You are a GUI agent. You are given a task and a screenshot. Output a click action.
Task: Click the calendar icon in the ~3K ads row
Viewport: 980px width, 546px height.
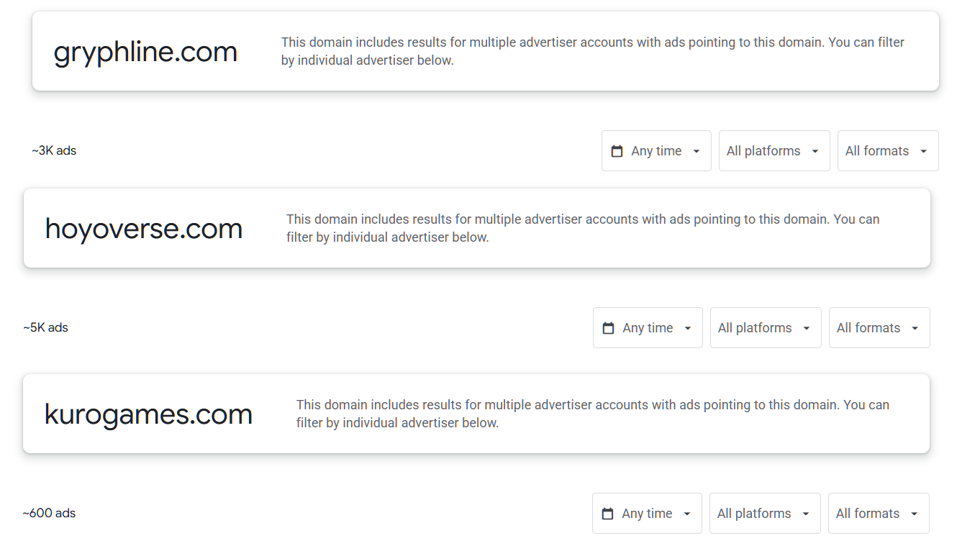(617, 151)
